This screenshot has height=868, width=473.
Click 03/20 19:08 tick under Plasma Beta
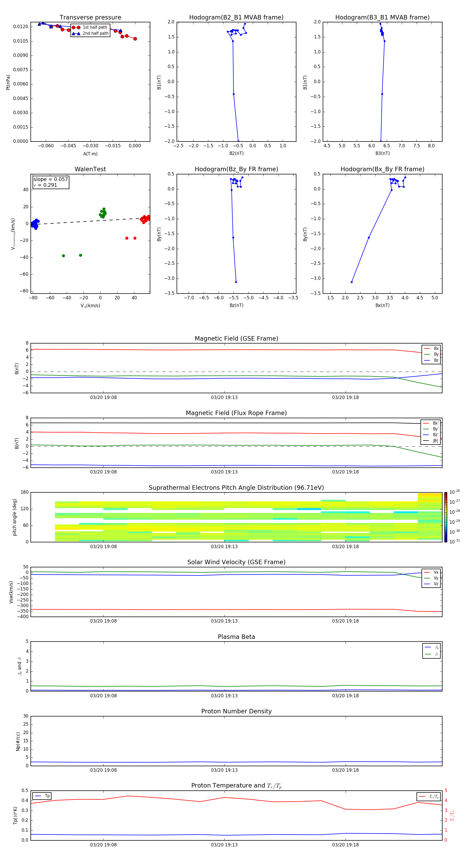pyautogui.click(x=103, y=696)
